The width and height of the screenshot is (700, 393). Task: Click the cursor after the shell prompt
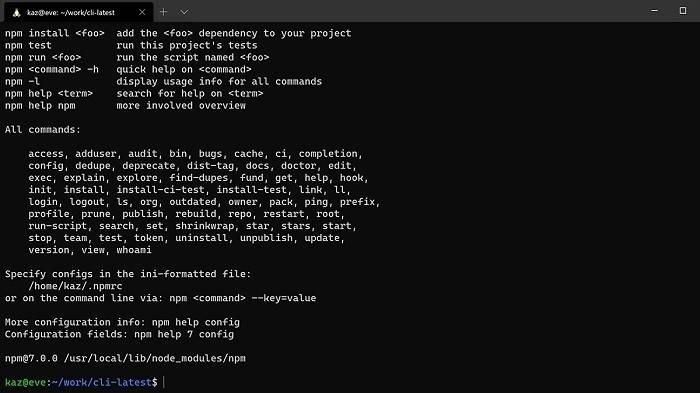click(164, 382)
